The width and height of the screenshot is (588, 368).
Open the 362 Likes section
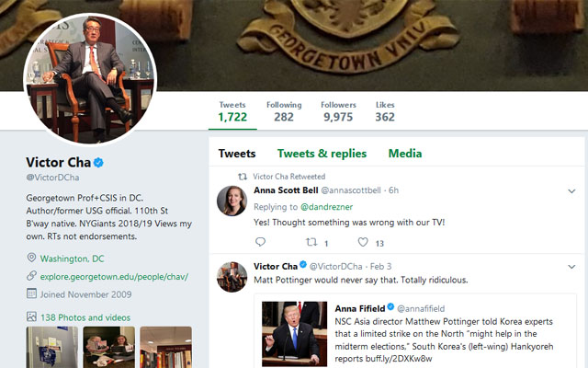point(385,111)
